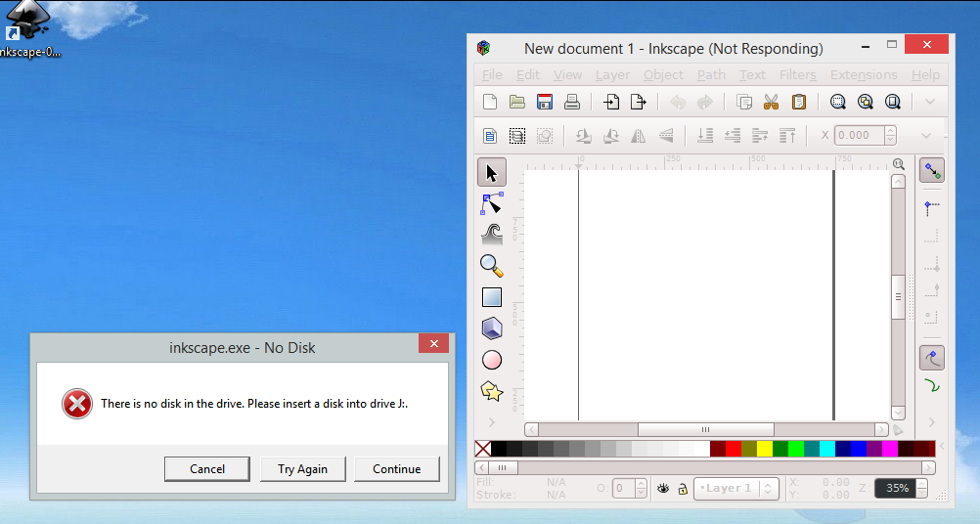
Task: Toggle current layer lock icon
Action: (x=683, y=489)
